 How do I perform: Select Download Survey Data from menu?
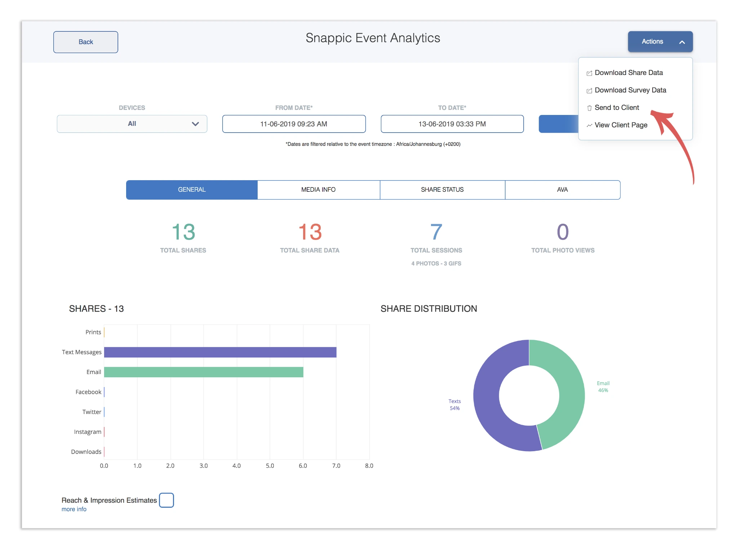[630, 90]
